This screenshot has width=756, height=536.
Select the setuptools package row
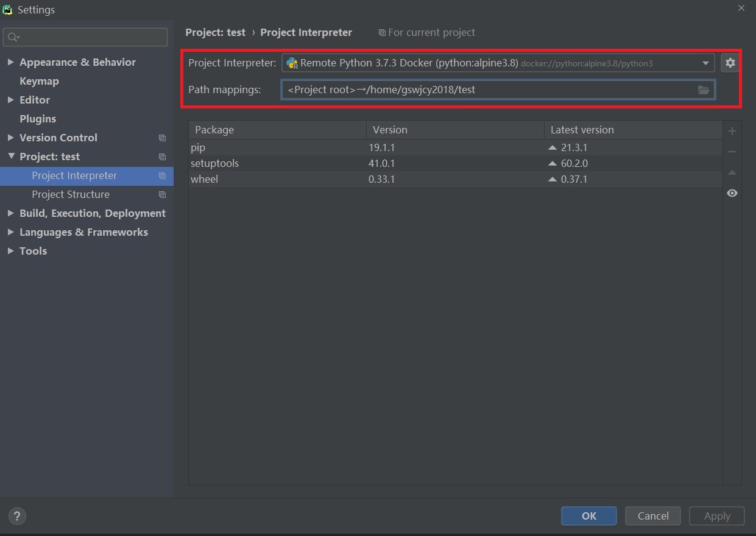point(456,163)
